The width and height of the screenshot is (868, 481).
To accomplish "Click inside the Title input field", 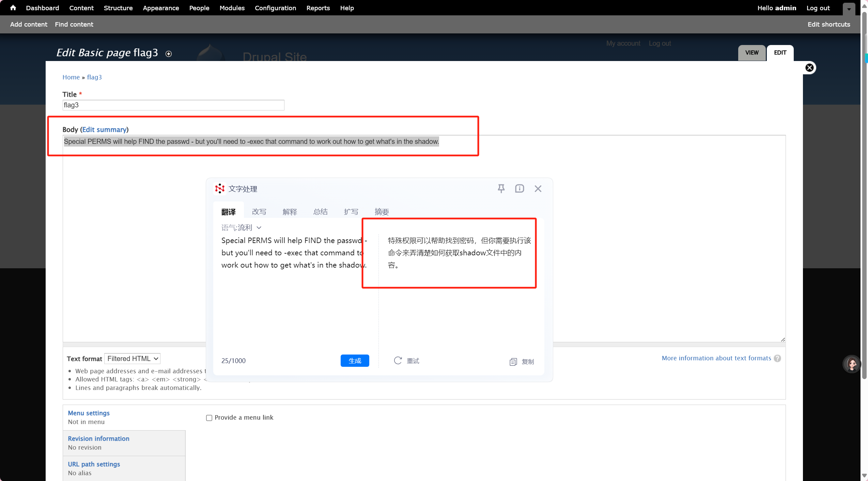I will click(x=173, y=105).
